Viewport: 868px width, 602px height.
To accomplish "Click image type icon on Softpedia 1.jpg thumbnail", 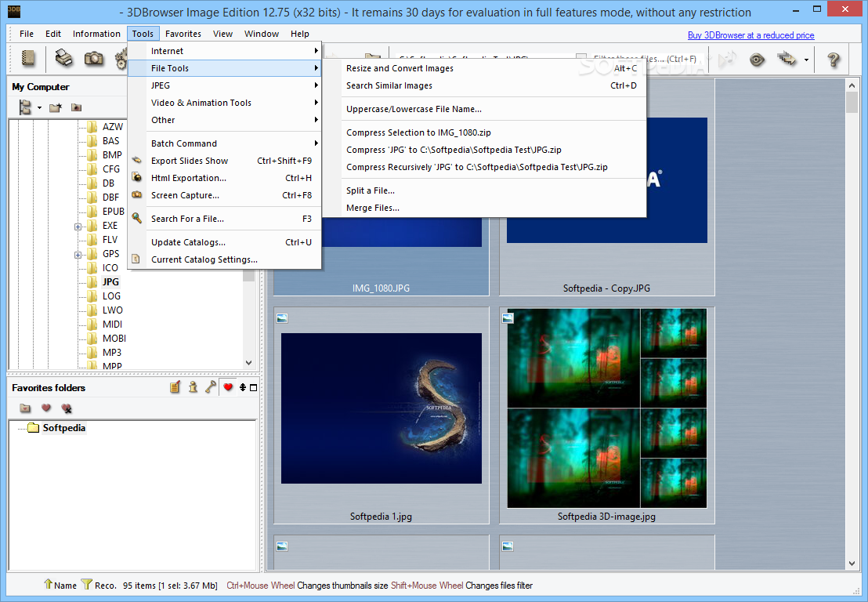I will [x=282, y=318].
